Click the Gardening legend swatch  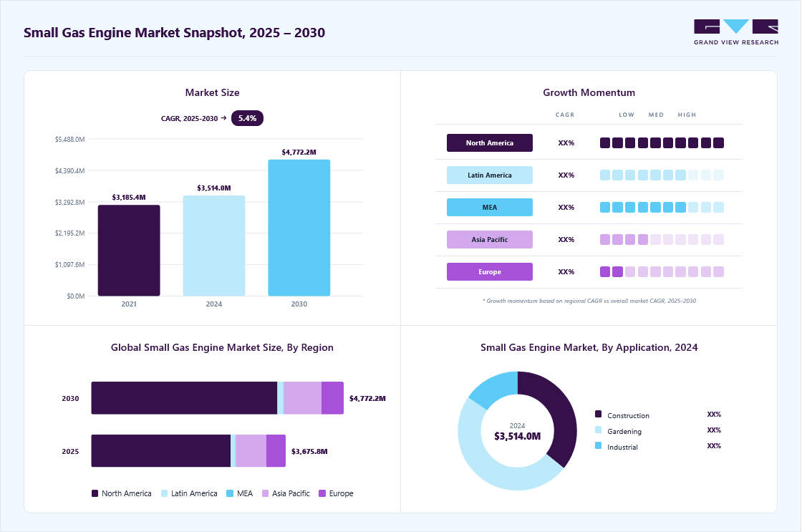[x=599, y=430]
